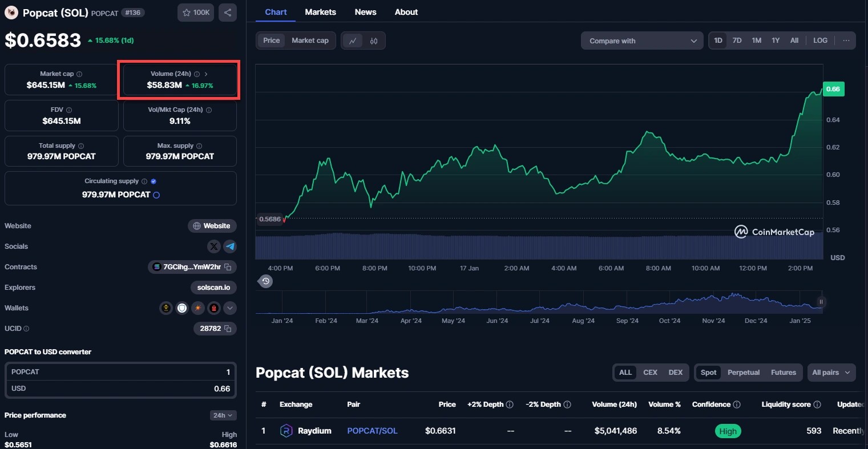
Task: Open the solscan.io explorer link
Action: tap(213, 288)
